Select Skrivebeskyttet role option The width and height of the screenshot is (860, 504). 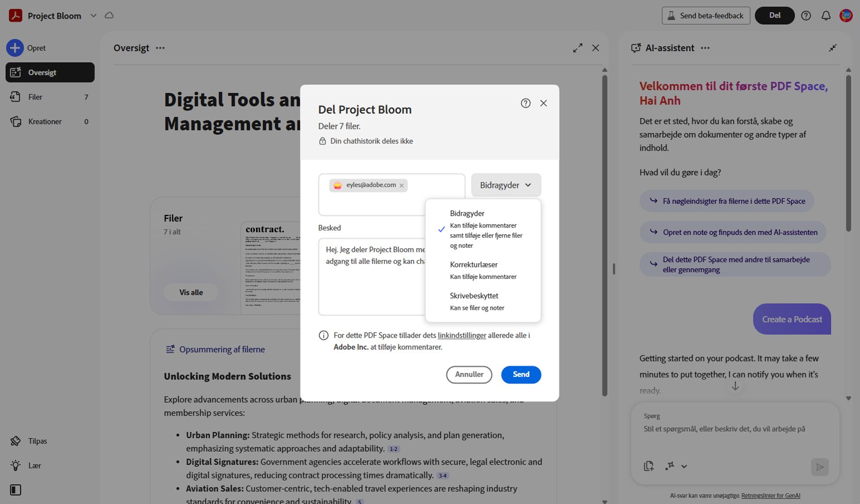coord(483,301)
